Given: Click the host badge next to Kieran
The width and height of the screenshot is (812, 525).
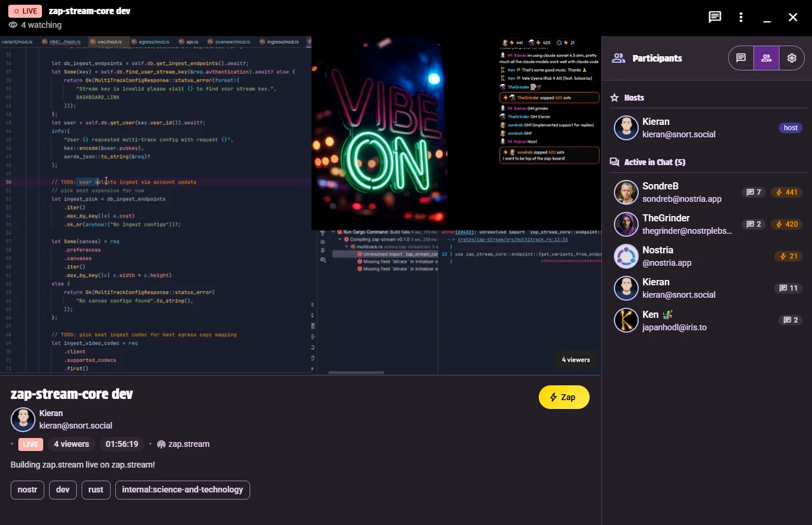Looking at the screenshot, I should [x=791, y=128].
